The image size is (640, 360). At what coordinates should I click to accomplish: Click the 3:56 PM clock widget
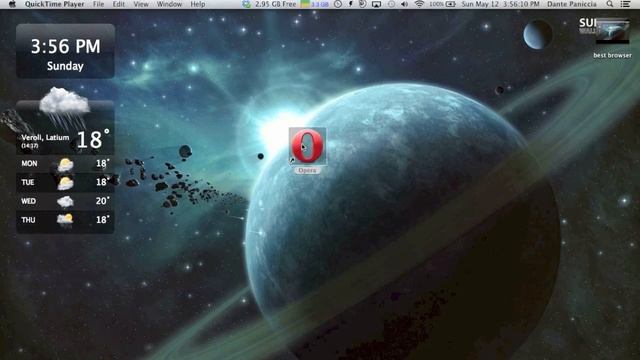tap(65, 51)
